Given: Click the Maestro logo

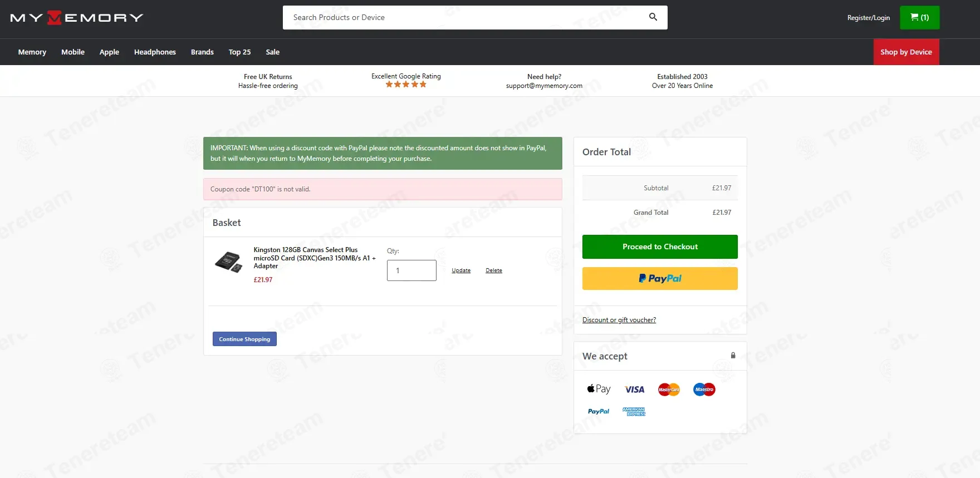Looking at the screenshot, I should click(704, 390).
